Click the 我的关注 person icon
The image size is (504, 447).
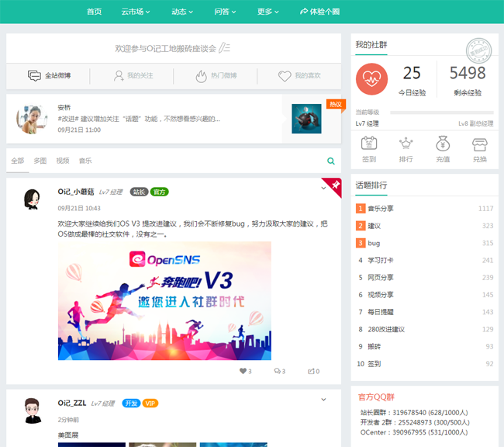[119, 75]
